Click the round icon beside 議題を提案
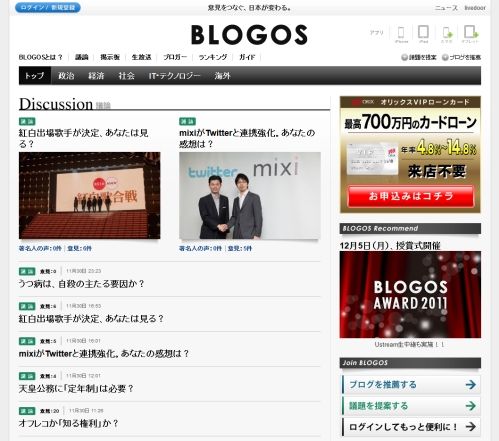 pos(404,57)
